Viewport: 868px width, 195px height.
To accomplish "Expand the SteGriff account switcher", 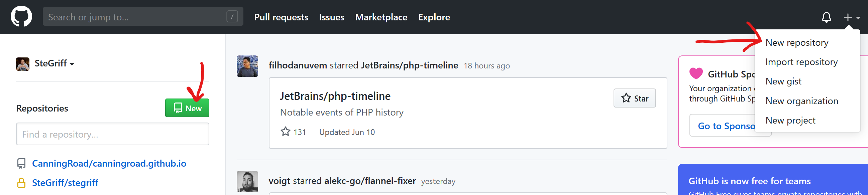I will pyautogui.click(x=54, y=63).
